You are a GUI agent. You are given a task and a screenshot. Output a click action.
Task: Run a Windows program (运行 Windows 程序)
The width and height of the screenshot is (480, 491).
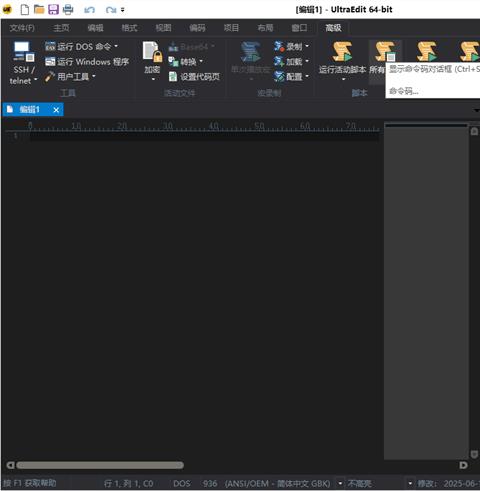pyautogui.click(x=87, y=62)
